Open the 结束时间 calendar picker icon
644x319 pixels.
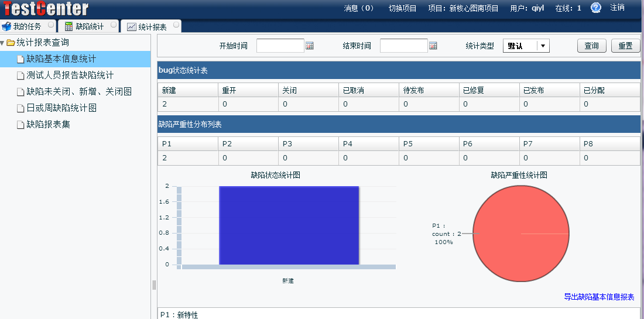tap(433, 46)
